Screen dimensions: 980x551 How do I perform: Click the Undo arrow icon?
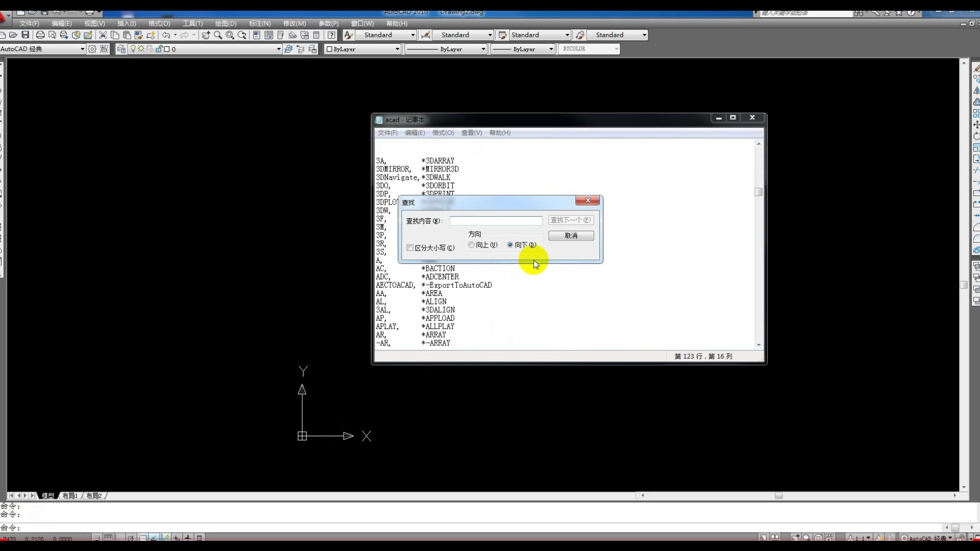coord(166,35)
